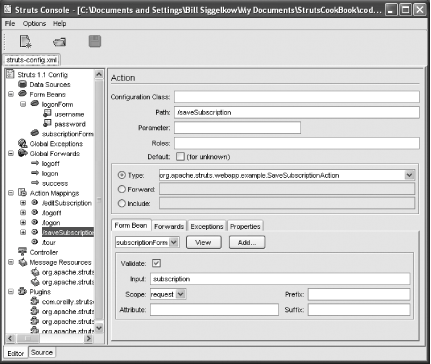Click the tree vertical scrollbar down arrow
This screenshot has width=431, height=364.
click(99, 328)
